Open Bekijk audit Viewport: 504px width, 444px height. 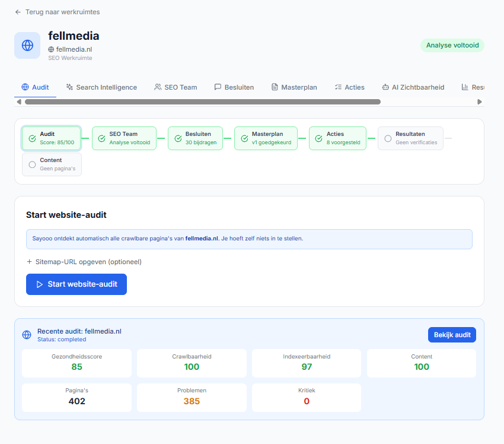tap(452, 335)
